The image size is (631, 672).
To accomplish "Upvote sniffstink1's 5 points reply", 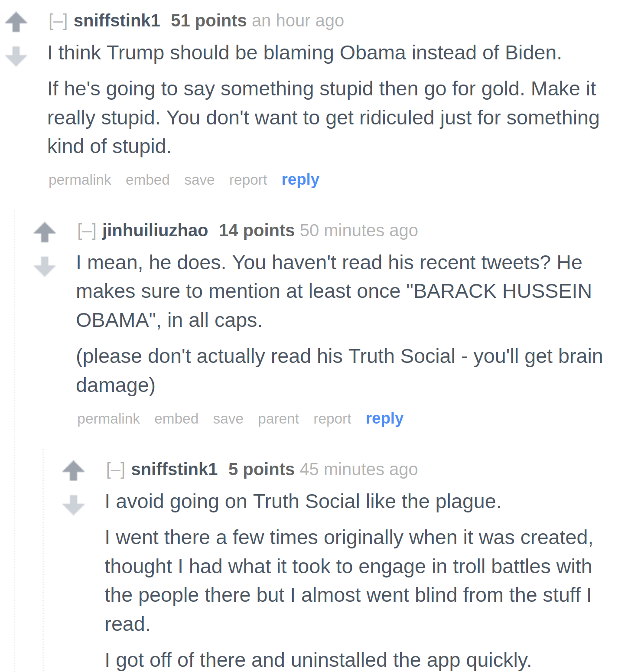I will (x=73, y=470).
